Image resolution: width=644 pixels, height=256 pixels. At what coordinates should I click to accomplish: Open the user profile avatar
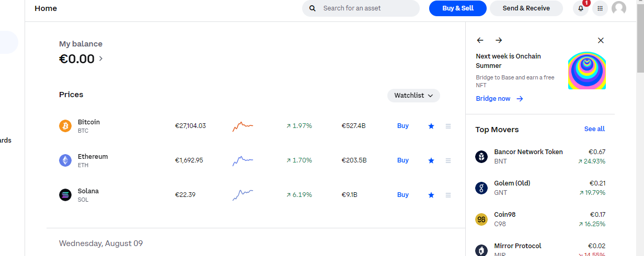[619, 8]
